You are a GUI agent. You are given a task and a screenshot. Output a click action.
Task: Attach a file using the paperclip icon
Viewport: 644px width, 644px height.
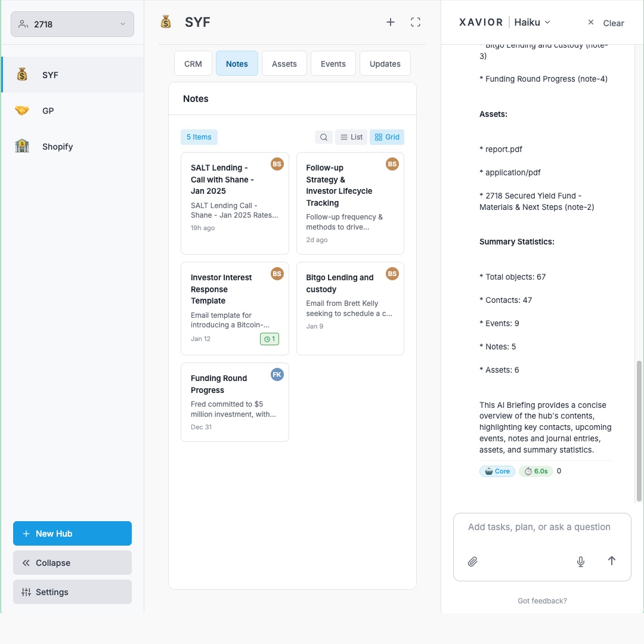tap(472, 561)
